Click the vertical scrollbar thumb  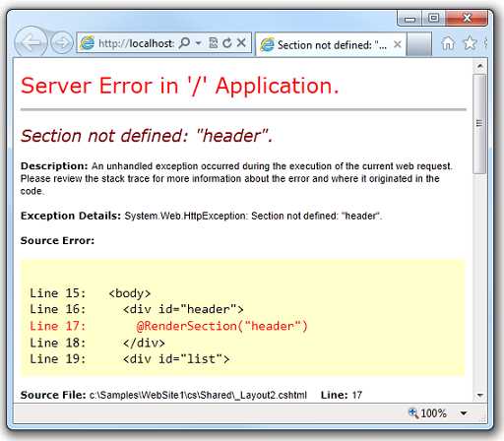479,124
